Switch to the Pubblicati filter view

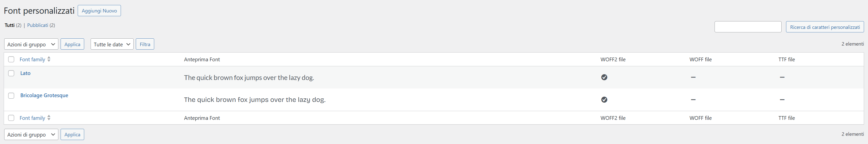[x=37, y=25]
